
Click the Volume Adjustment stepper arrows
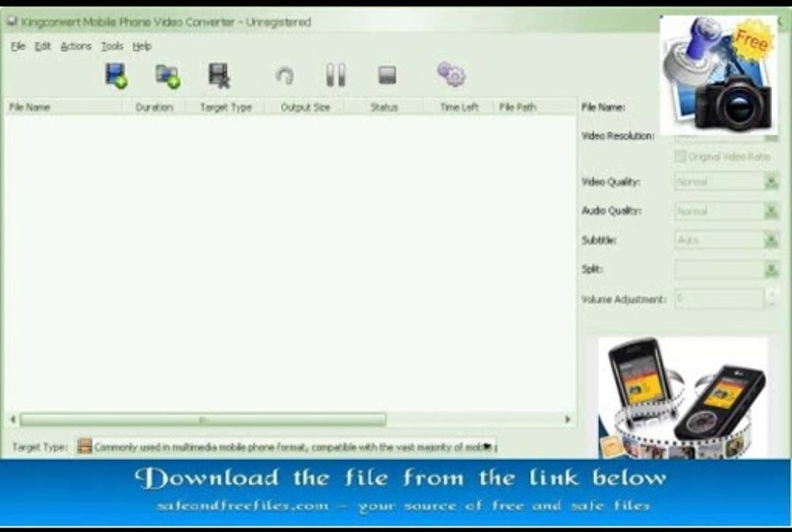pos(771,299)
